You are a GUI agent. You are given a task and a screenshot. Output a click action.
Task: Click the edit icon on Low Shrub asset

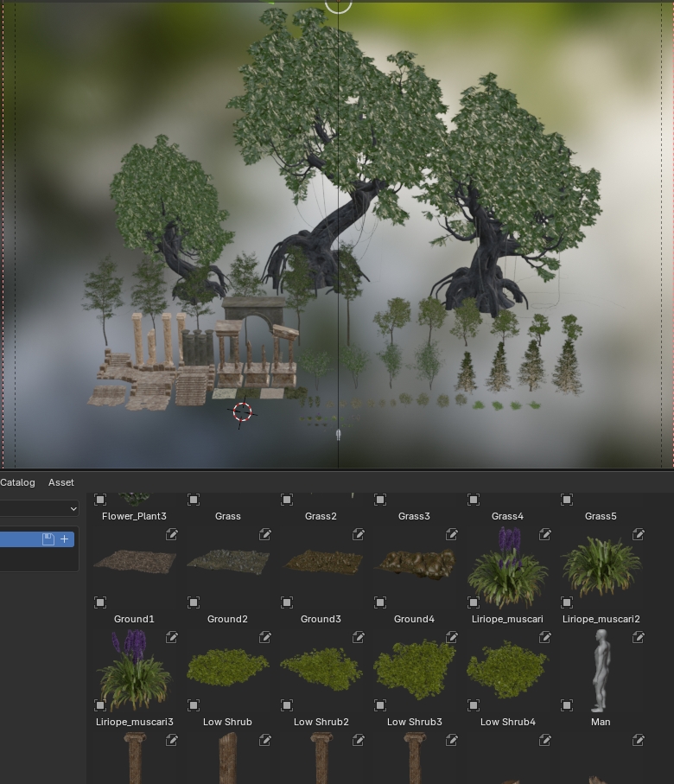click(265, 637)
